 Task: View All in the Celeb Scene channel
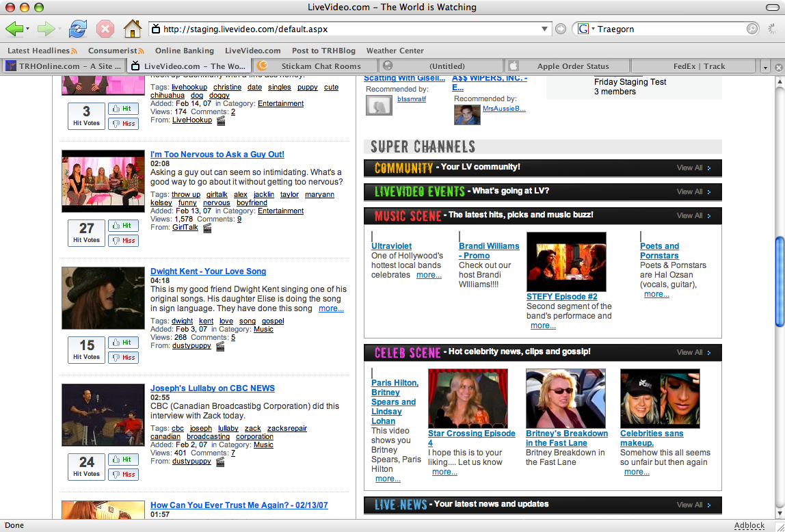pyautogui.click(x=693, y=352)
